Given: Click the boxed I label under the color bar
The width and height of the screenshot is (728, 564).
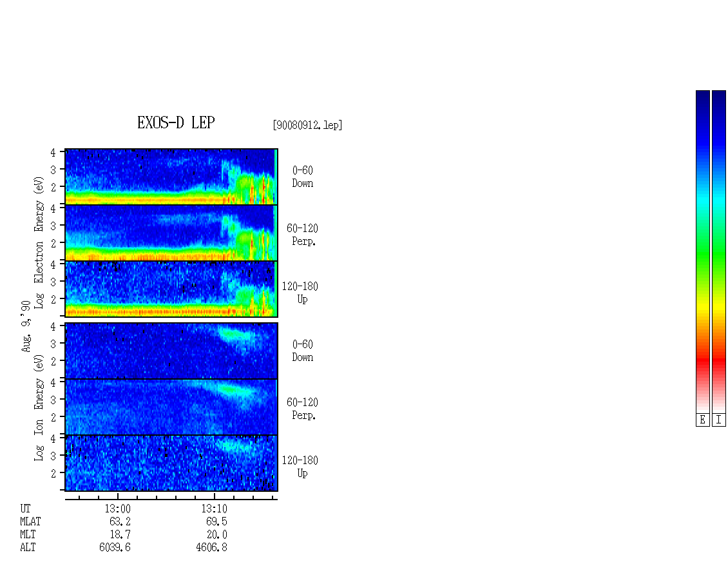Looking at the screenshot, I should coord(719,420).
